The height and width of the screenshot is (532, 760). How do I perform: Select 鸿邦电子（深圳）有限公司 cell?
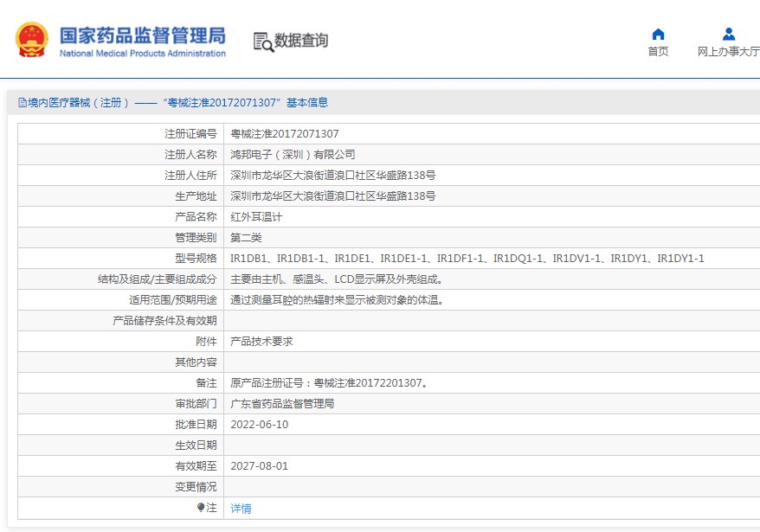[293, 155]
